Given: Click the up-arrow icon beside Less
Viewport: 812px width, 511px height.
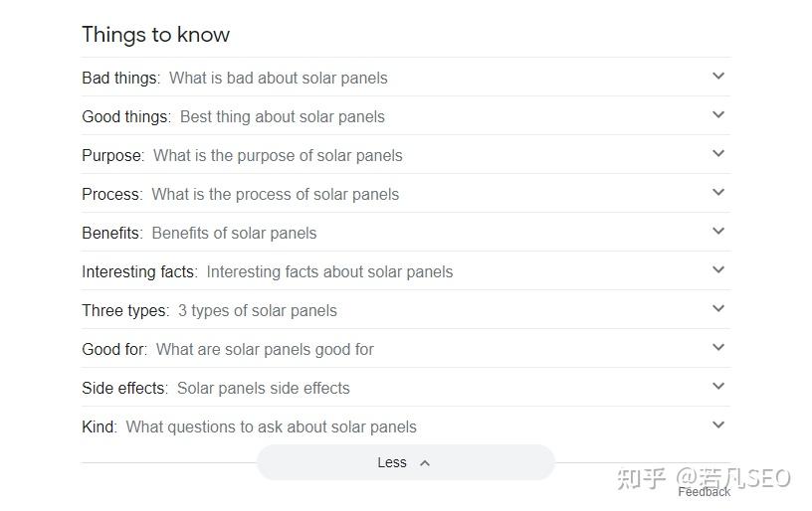Looking at the screenshot, I should [425, 462].
